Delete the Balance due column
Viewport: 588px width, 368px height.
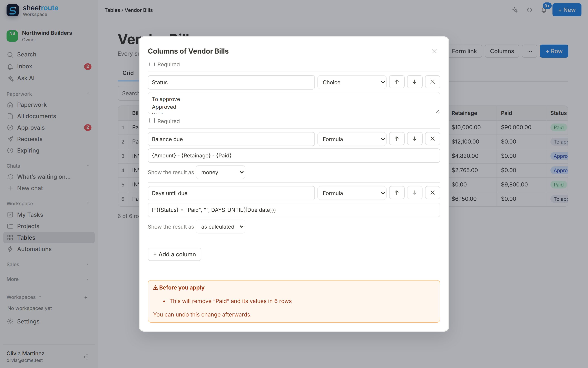tap(432, 139)
